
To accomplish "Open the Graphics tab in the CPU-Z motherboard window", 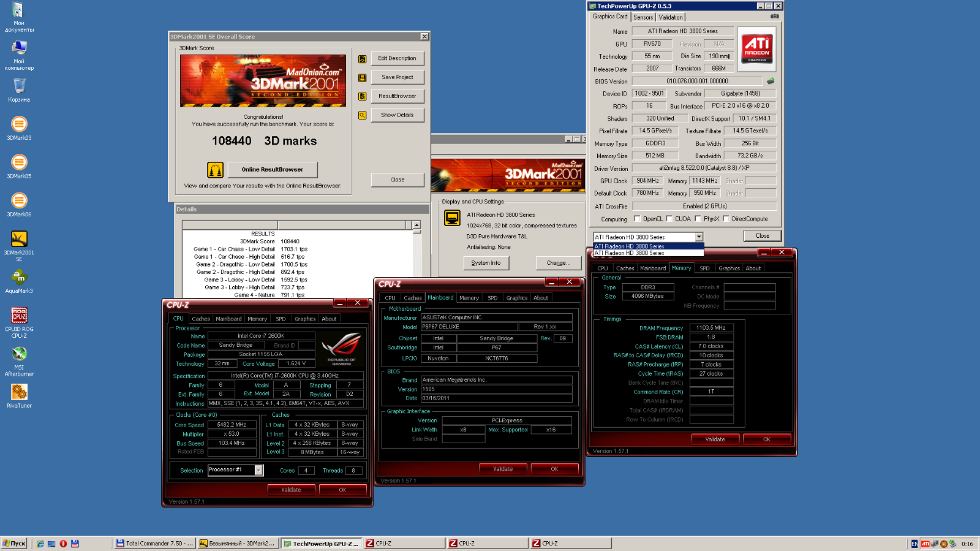I will [517, 298].
